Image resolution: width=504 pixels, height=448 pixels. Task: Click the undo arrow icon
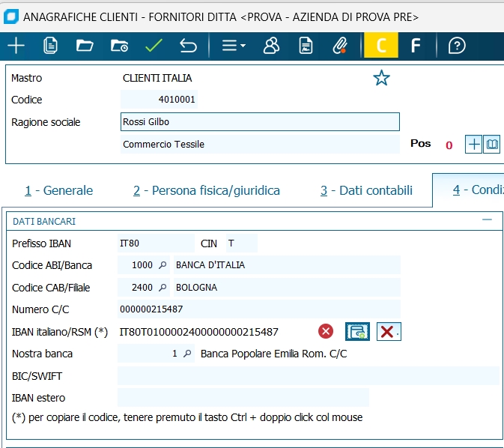188,46
